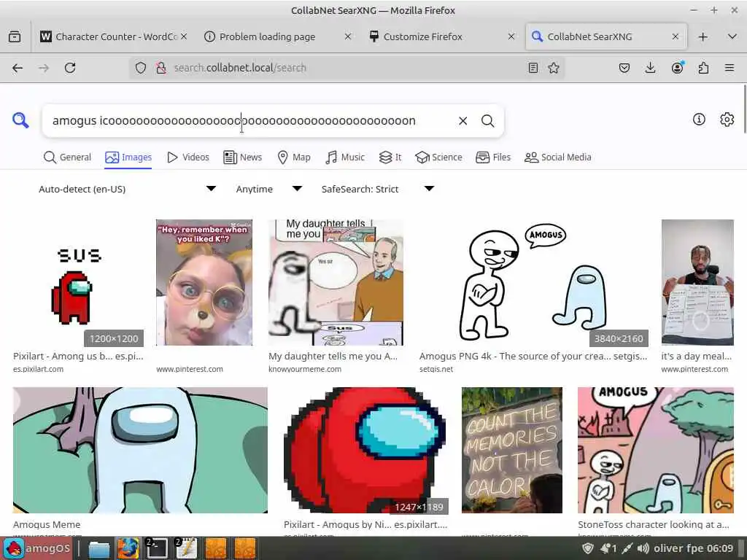List all tabs with the chevron button
The width and height of the screenshot is (747, 560).
732,36
